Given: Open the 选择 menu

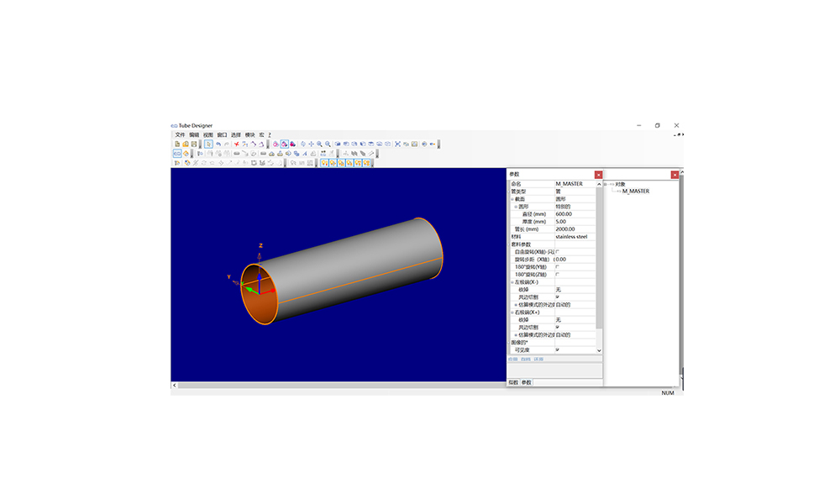Looking at the screenshot, I should pyautogui.click(x=236, y=135).
